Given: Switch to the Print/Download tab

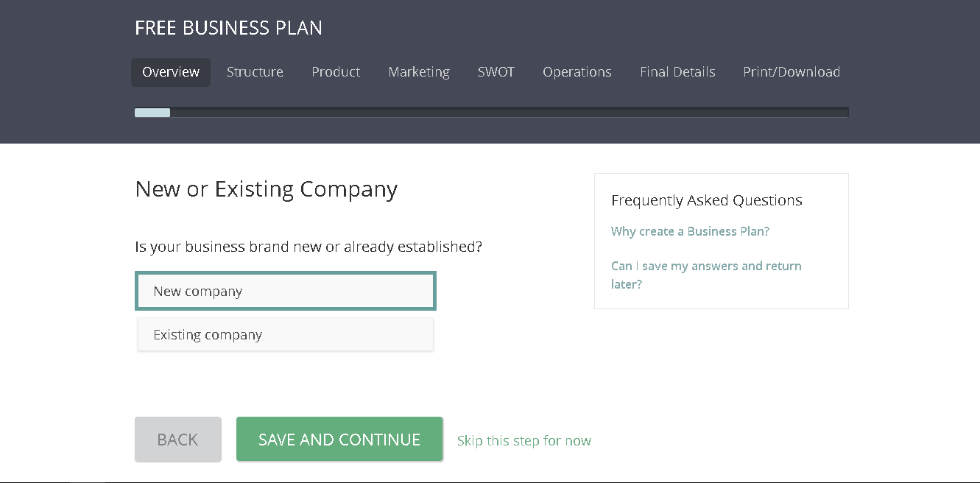Looking at the screenshot, I should pos(792,71).
